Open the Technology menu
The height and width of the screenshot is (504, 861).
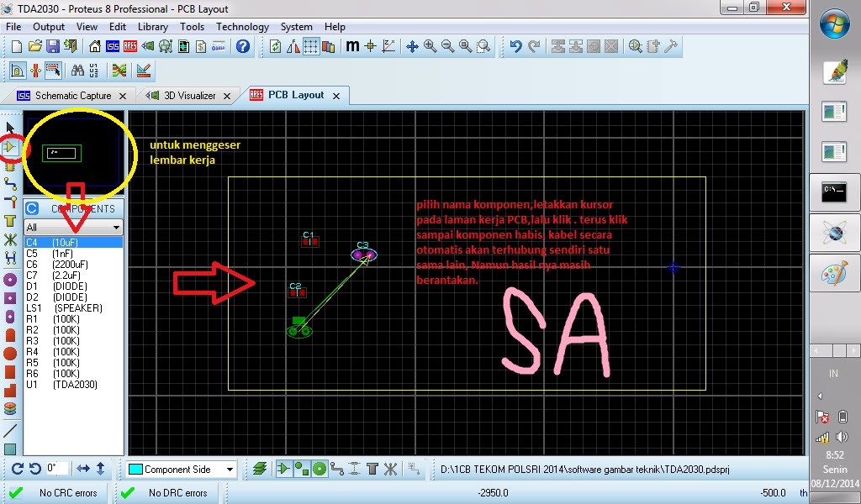click(242, 27)
